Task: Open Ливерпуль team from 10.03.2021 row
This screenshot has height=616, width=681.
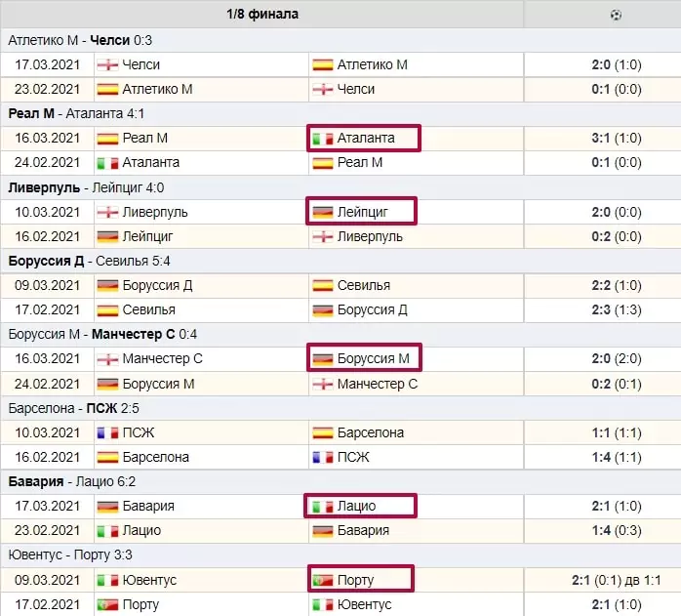Action: coord(154,212)
